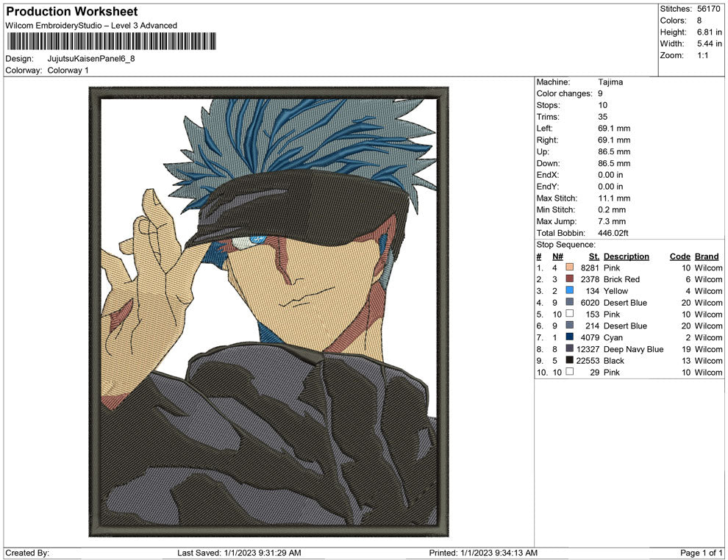This screenshot has width=728, height=560.
Task: Click the Brand column header
Action: 707,256
